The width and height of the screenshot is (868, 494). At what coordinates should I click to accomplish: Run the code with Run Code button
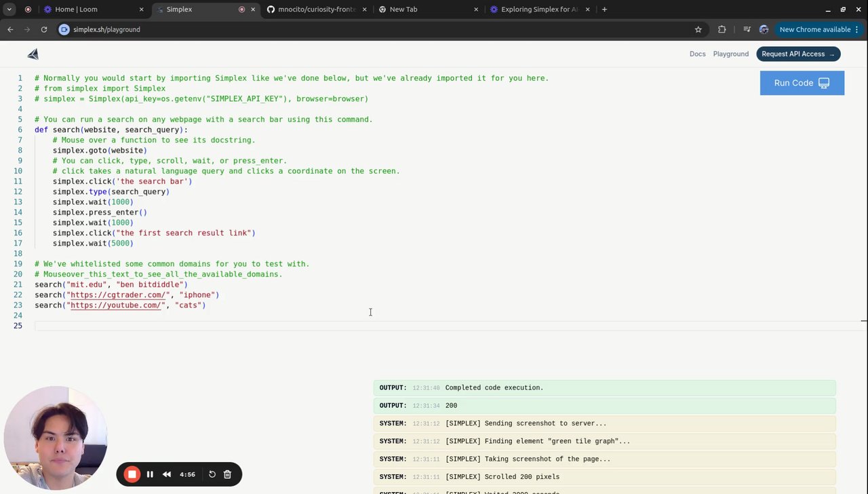point(802,83)
